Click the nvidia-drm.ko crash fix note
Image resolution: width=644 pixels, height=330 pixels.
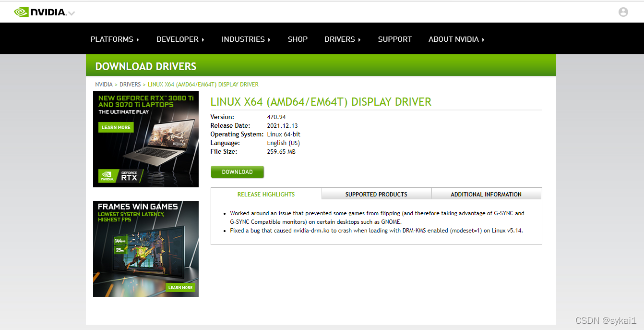pyautogui.click(x=376, y=231)
